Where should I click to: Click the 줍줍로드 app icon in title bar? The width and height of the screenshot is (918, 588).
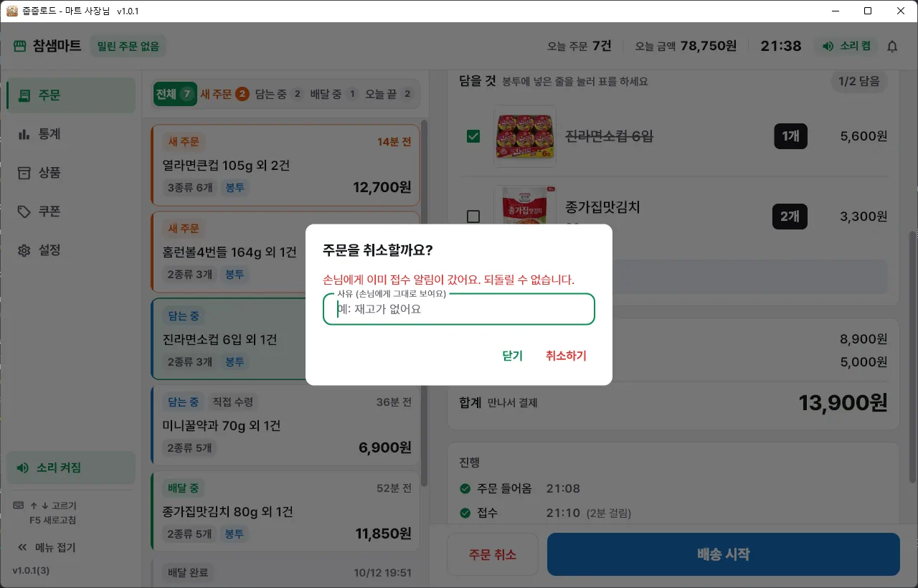click(11, 11)
